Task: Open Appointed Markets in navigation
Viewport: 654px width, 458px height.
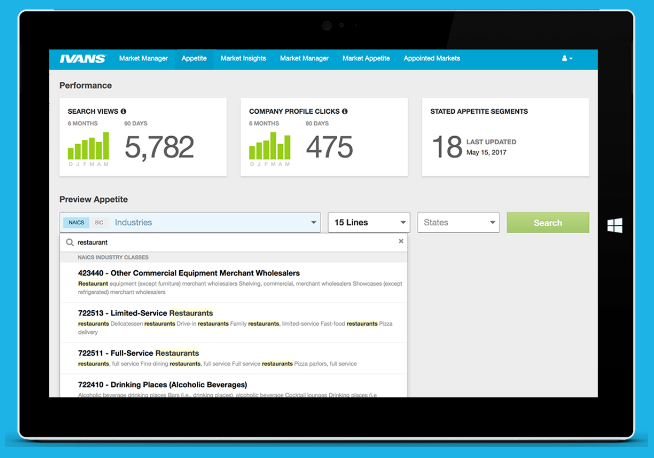Action: [x=432, y=58]
